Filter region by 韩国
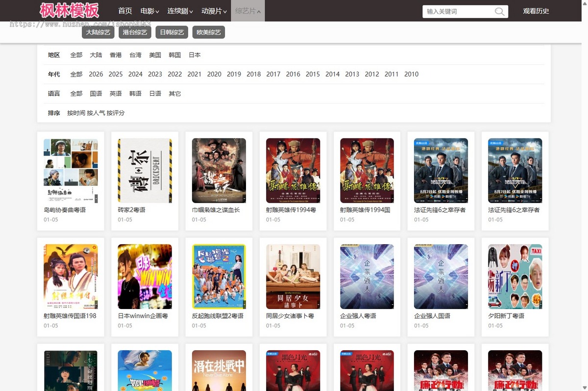This screenshot has height=391, width=588. [175, 55]
